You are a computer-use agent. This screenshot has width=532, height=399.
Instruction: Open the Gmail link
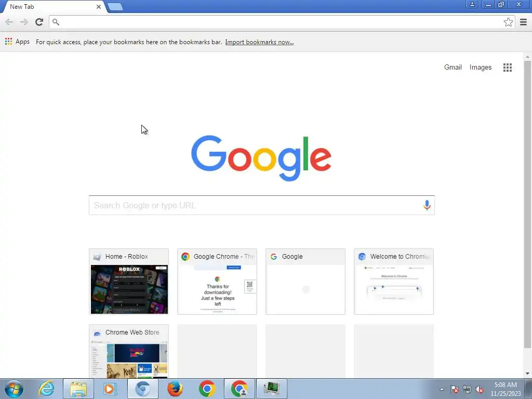(x=453, y=67)
